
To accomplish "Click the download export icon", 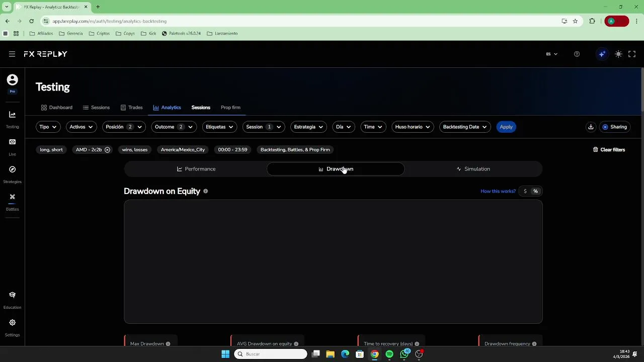I will [591, 127].
